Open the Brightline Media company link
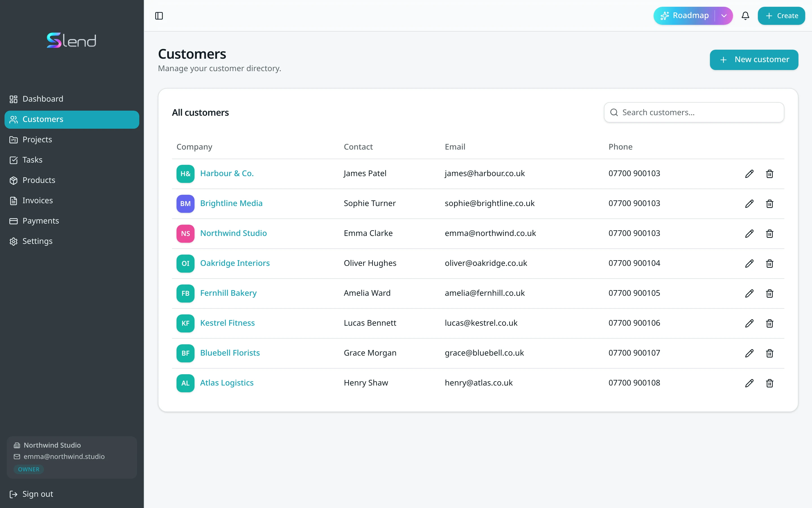Viewport: 812px width, 508px height. click(x=231, y=203)
